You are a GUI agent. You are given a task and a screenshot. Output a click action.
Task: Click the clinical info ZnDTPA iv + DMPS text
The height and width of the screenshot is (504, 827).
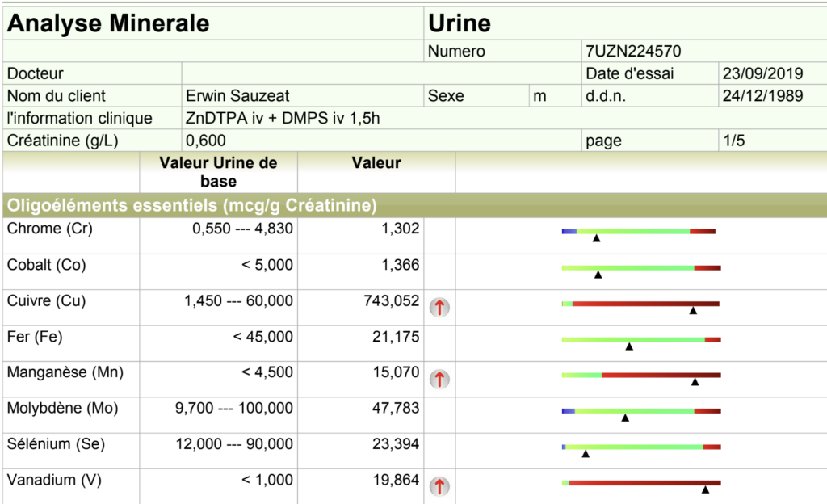[x=283, y=118]
